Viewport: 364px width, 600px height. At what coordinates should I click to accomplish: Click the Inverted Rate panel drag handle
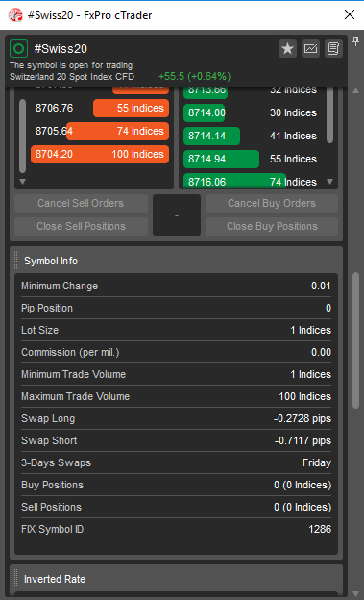coord(16,579)
